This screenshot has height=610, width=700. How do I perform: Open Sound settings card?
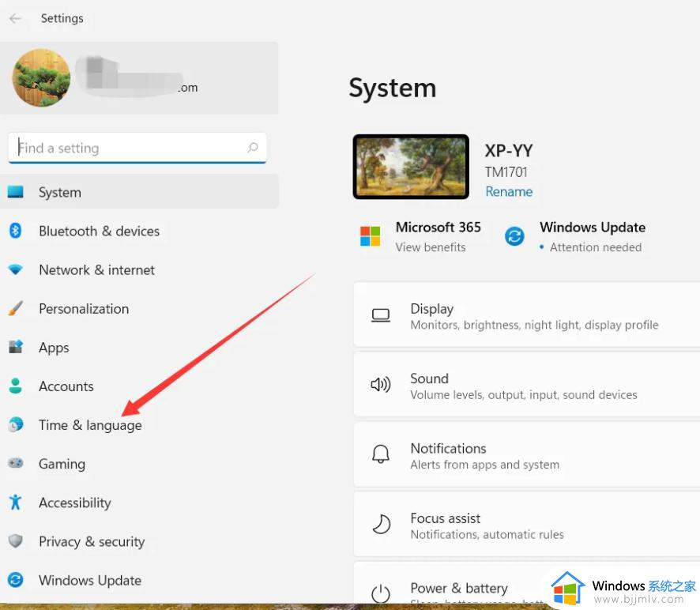(527, 385)
